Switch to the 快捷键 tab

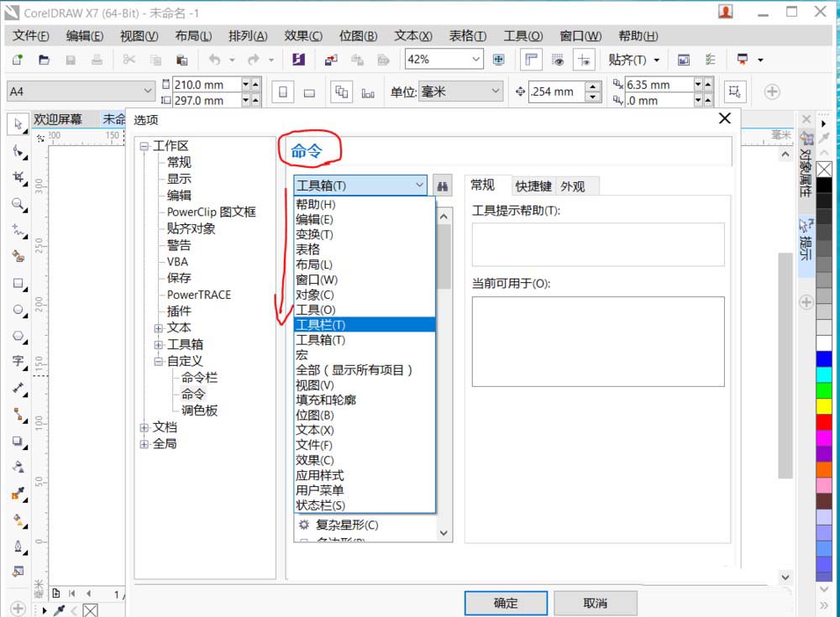[x=533, y=186]
